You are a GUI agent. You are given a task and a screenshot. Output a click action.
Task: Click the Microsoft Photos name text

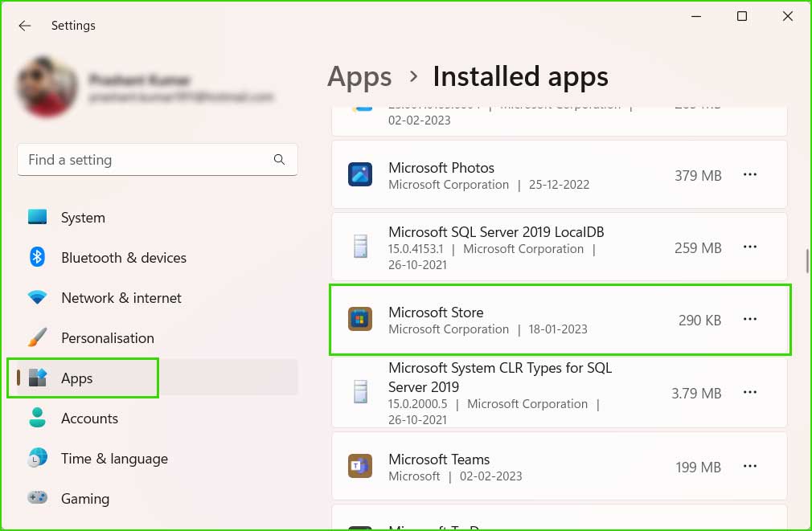tap(441, 168)
